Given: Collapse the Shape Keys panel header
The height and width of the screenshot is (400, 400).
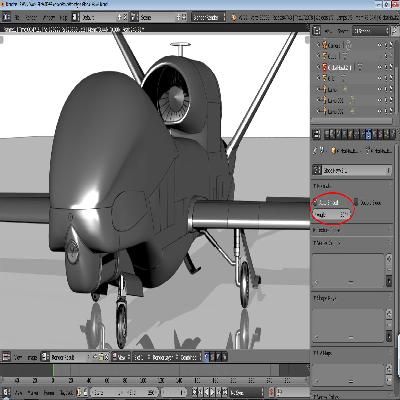Looking at the screenshot, I should point(324,298).
